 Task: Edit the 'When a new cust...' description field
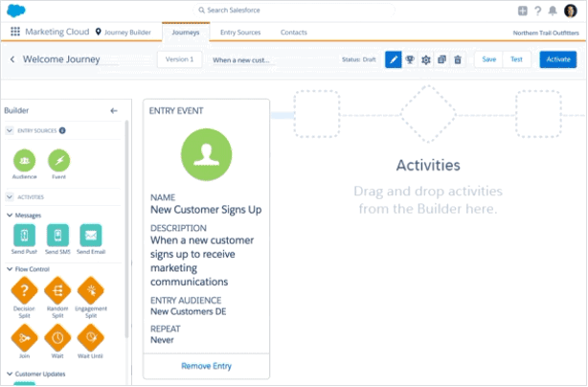(x=242, y=60)
